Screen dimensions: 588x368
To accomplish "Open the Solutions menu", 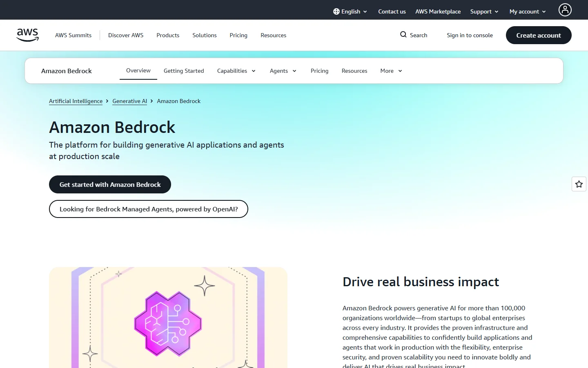I will (205, 35).
